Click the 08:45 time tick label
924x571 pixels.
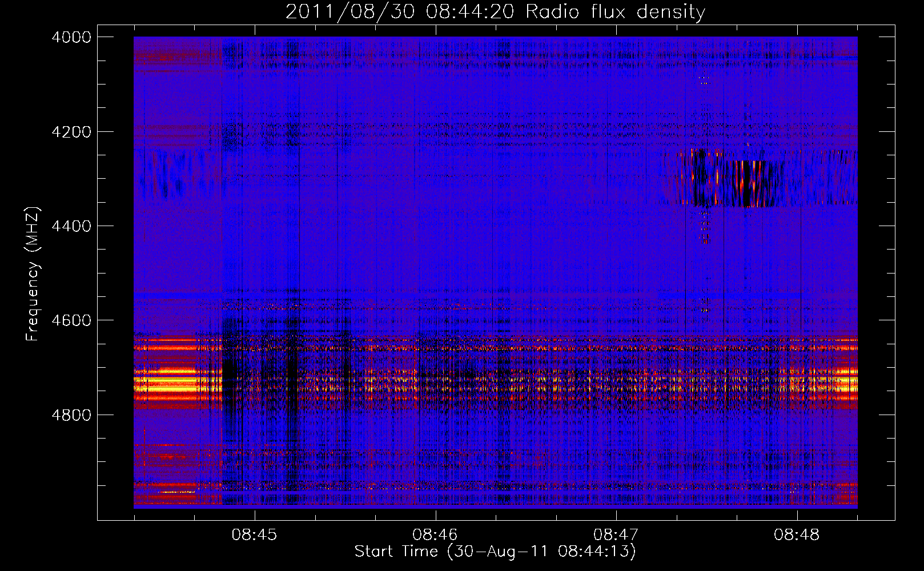[254, 535]
